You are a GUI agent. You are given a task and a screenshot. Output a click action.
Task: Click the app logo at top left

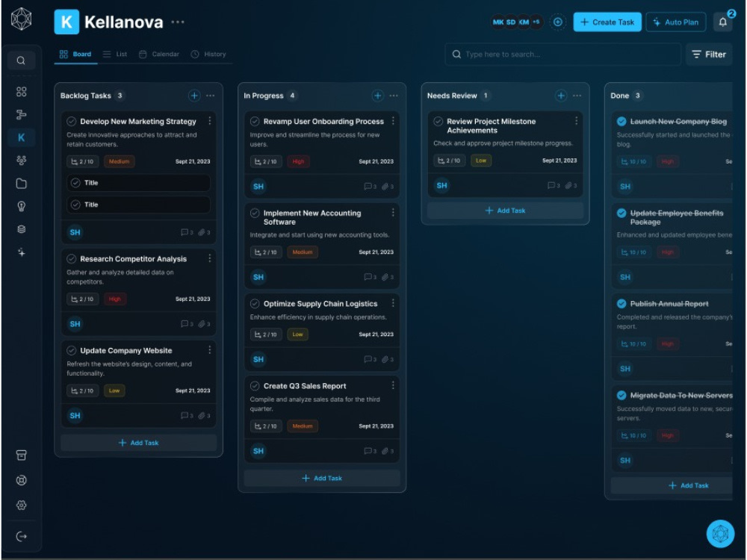click(21, 19)
